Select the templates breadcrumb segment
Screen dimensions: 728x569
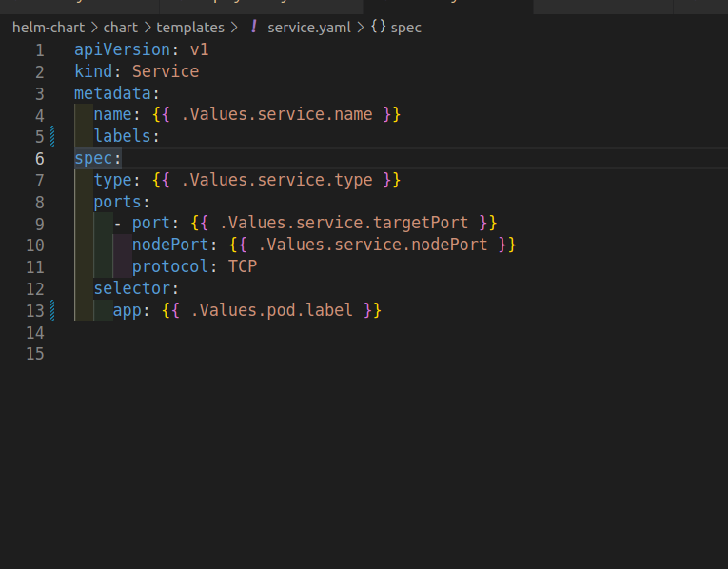coord(190,28)
